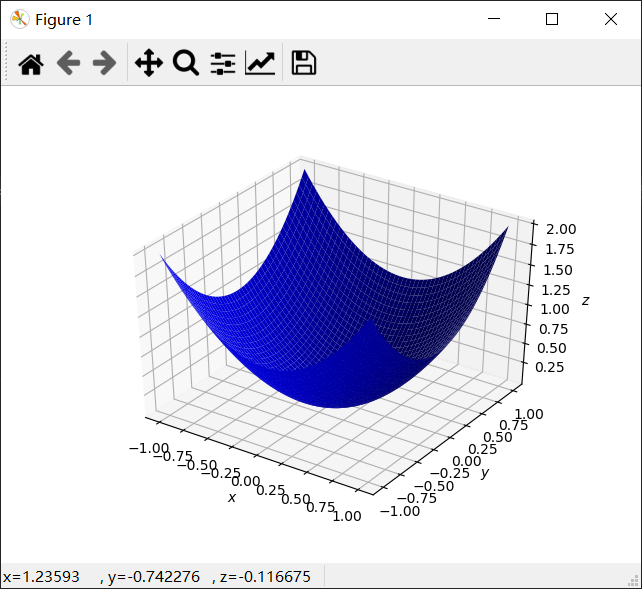The width and height of the screenshot is (642, 589).
Task: Close the Figure 1 window
Action: [610, 19]
